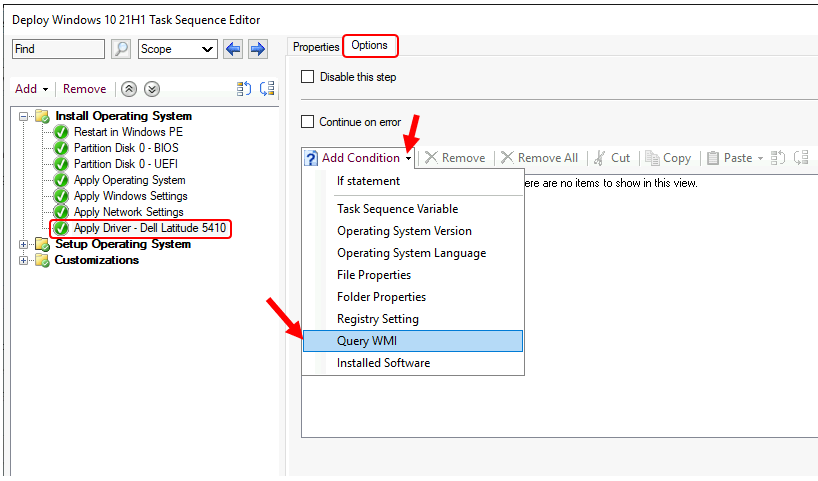This screenshot has width=818, height=481.
Task: Choose Operating System Language condition
Action: point(413,253)
